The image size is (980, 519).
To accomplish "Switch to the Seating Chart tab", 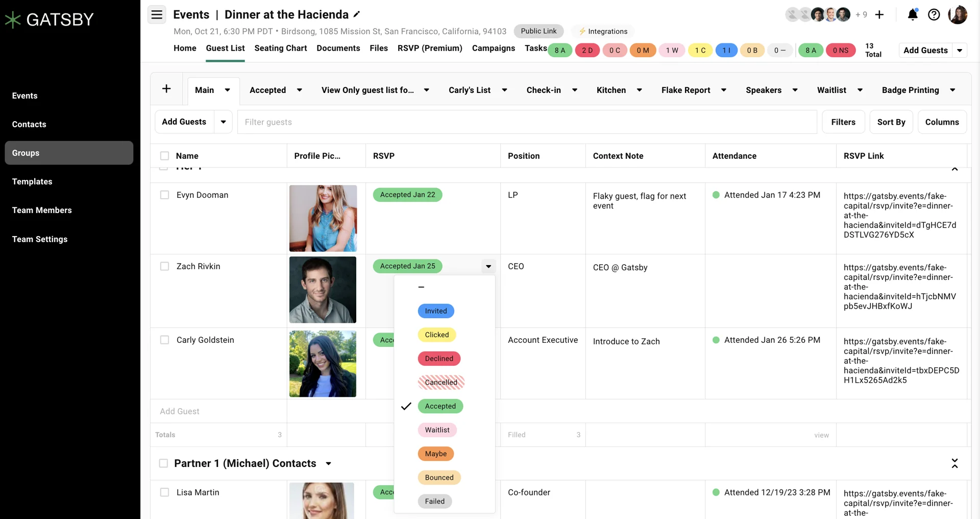I will (281, 48).
